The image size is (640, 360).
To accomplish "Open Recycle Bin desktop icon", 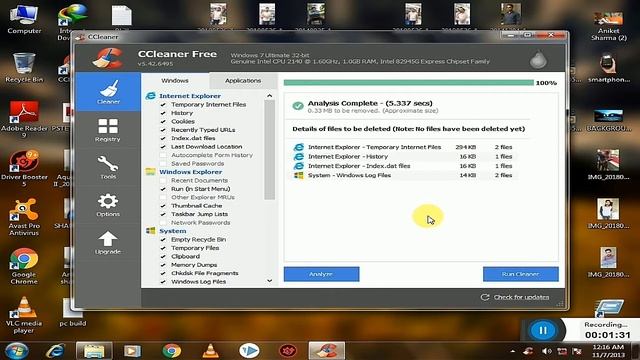I will (x=24, y=68).
